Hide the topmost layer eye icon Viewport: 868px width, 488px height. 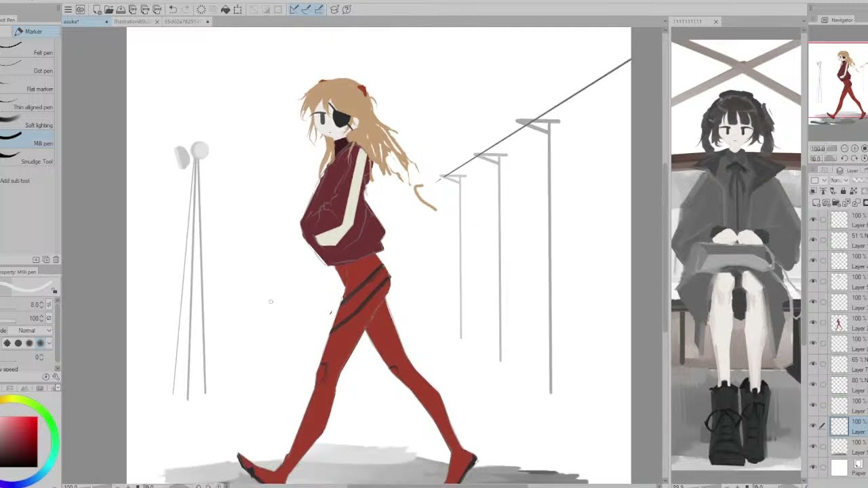point(813,220)
